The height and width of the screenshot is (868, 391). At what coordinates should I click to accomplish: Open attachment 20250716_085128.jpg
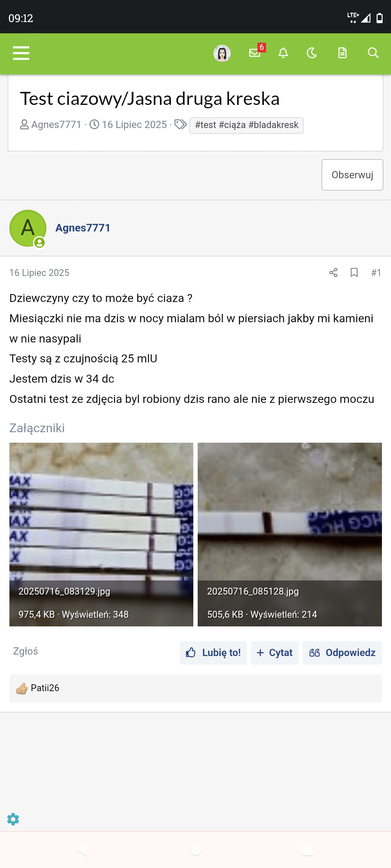tap(290, 535)
